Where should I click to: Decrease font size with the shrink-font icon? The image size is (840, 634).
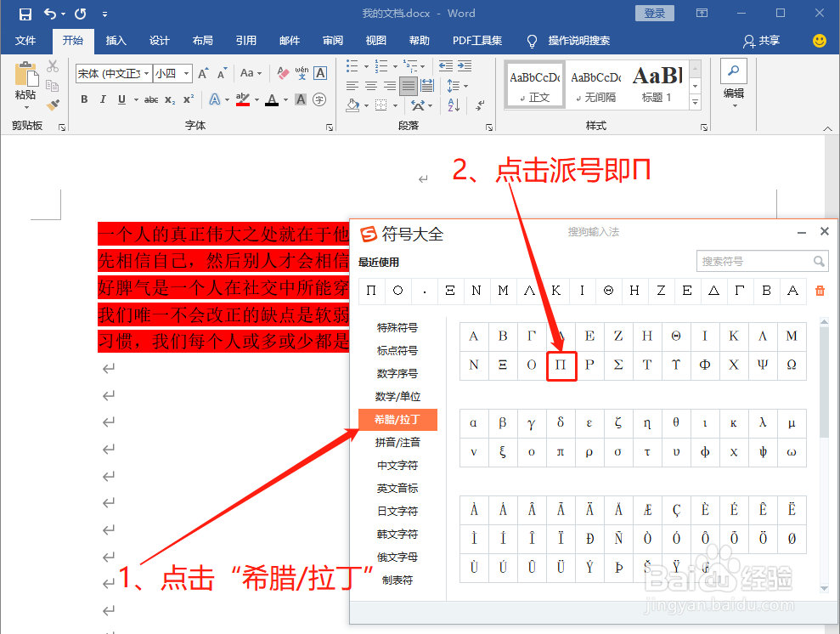222,73
